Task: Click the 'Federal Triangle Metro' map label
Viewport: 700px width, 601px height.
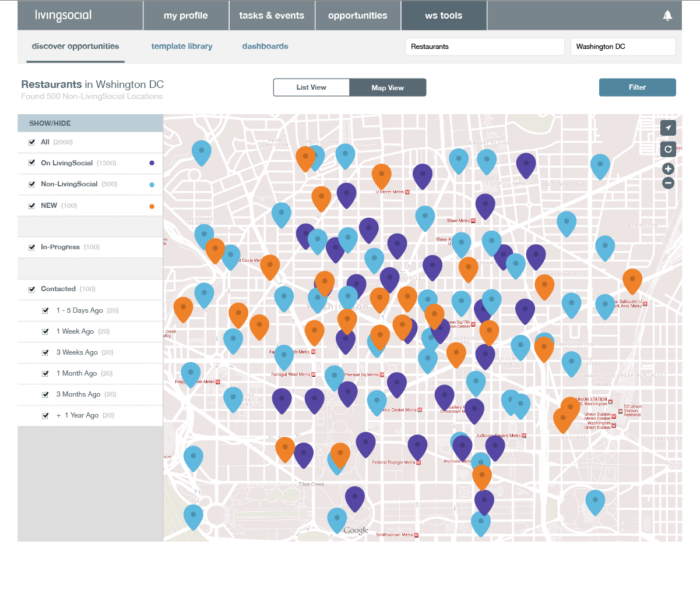Action: tap(394, 462)
